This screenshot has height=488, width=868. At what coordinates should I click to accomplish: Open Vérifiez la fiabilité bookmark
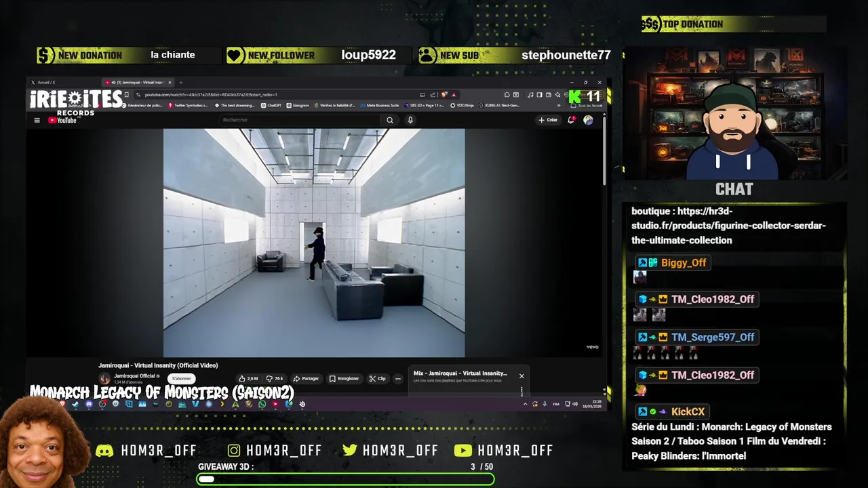click(335, 106)
